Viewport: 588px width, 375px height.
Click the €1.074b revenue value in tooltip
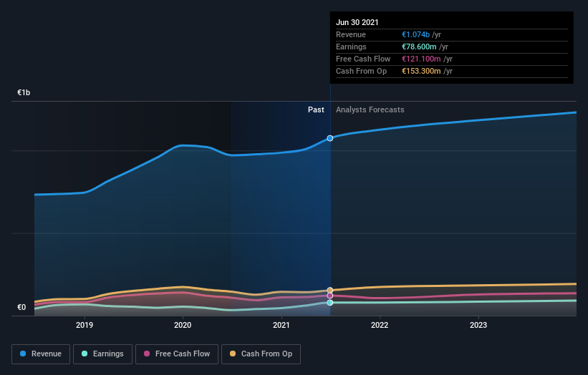415,34
